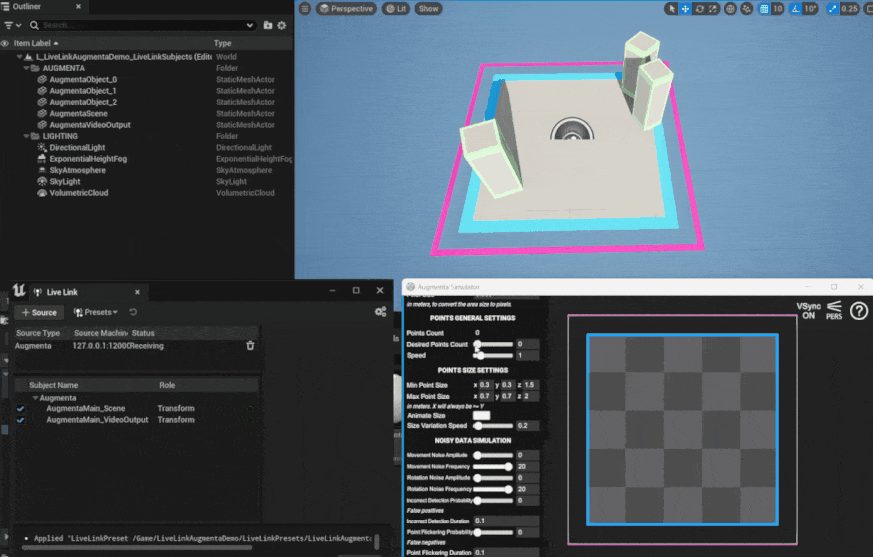Toggle VSync ON in Augmenta Simulator
873x557 pixels.
808,311
